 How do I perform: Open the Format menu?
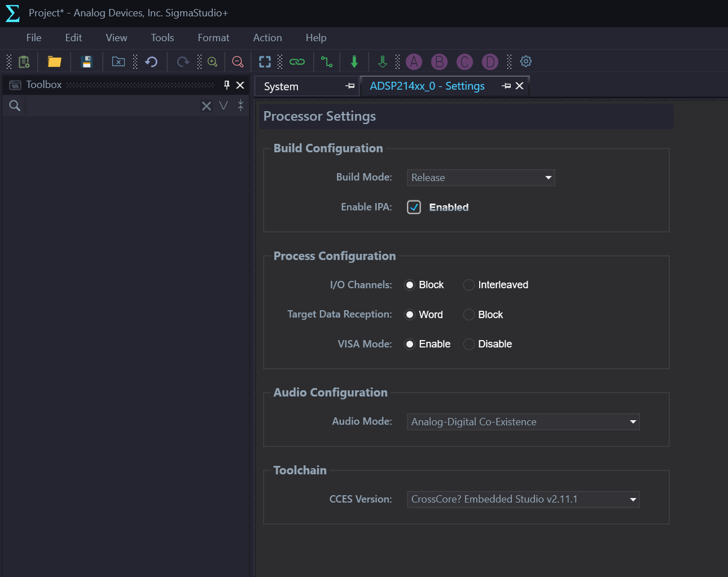click(x=213, y=38)
